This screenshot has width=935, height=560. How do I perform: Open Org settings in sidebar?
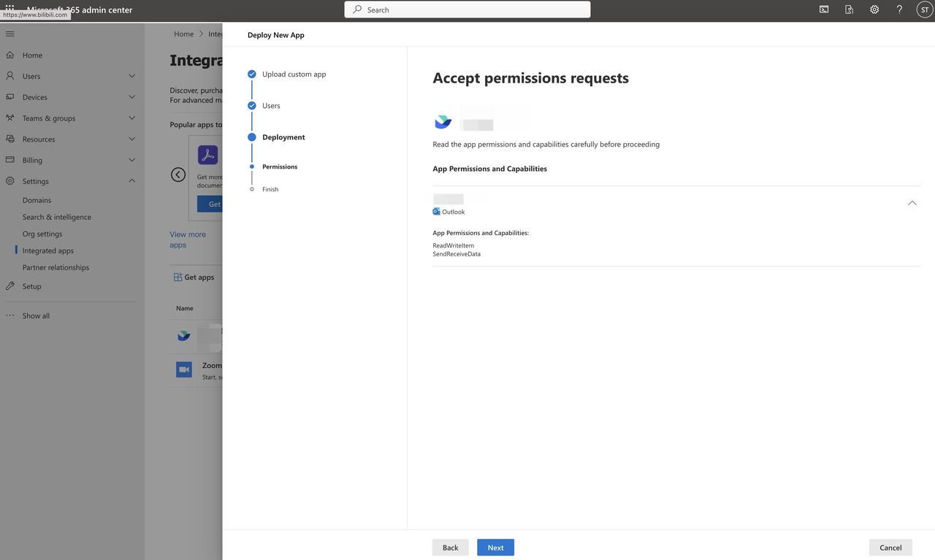tap(42, 234)
